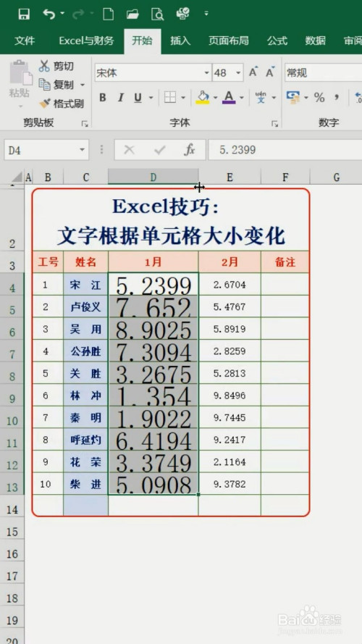Switch to the 开始 tab
This screenshot has width=362, height=644.
pos(143,41)
